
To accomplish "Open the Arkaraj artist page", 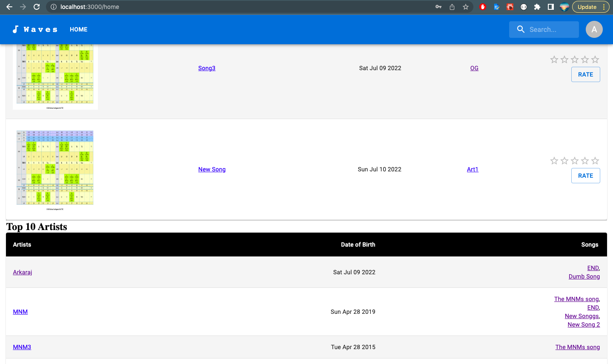I will [22, 272].
